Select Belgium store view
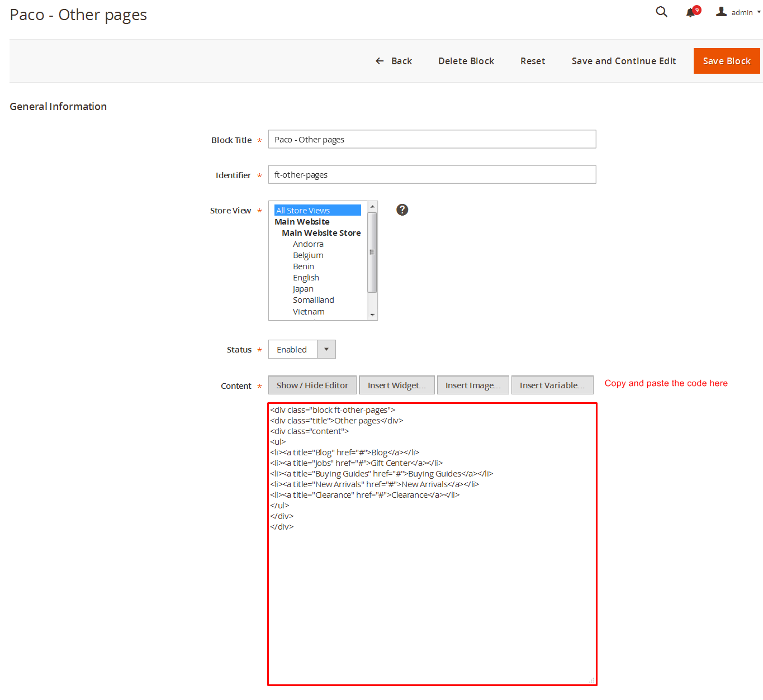Screen dimensions: 763x700 tap(308, 255)
